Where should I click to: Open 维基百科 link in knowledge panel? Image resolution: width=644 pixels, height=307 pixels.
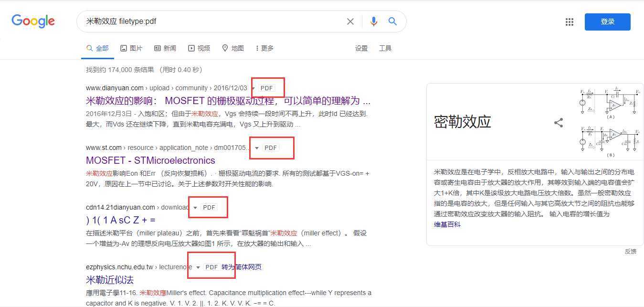(447, 224)
